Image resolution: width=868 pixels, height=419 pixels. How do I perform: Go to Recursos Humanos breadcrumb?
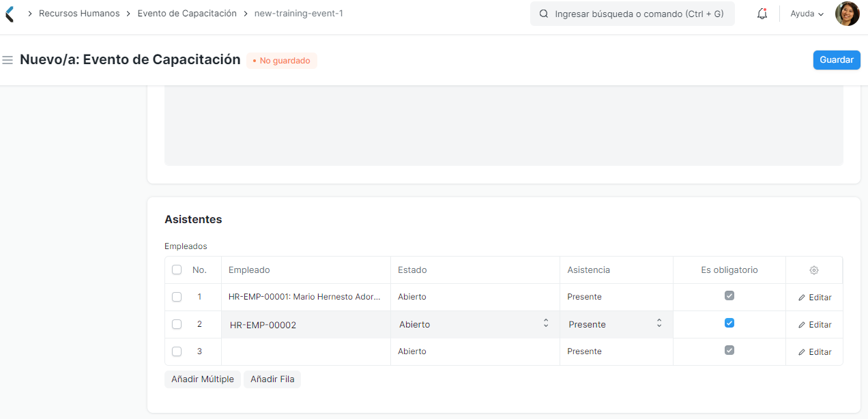79,14
